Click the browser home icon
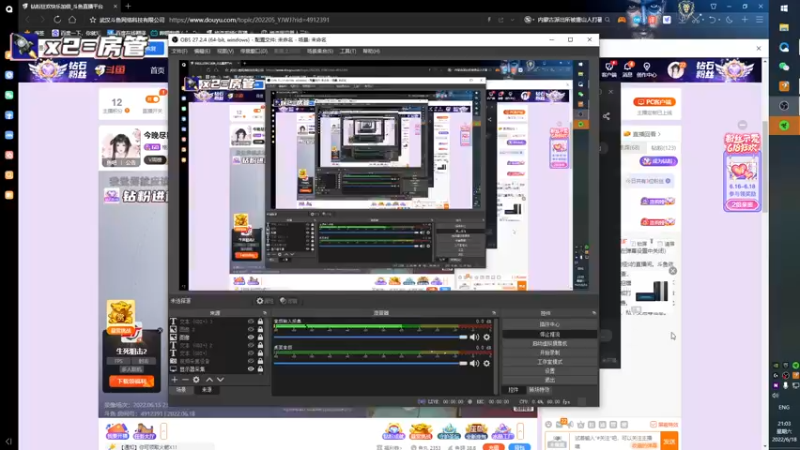800x450 pixels. click(72, 20)
